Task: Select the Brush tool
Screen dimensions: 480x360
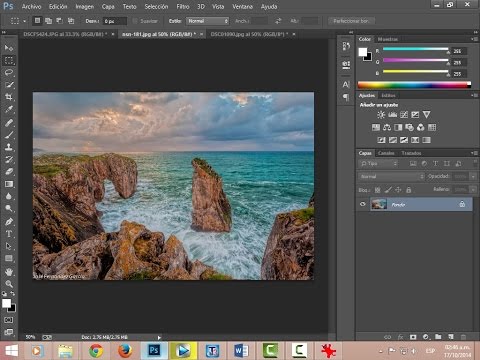Action: pyautogui.click(x=9, y=135)
